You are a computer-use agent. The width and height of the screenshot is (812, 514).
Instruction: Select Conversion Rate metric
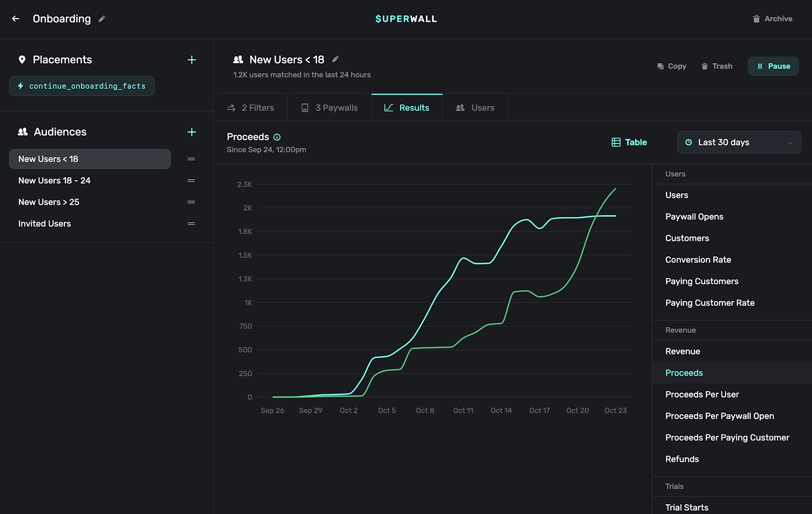[x=698, y=260]
